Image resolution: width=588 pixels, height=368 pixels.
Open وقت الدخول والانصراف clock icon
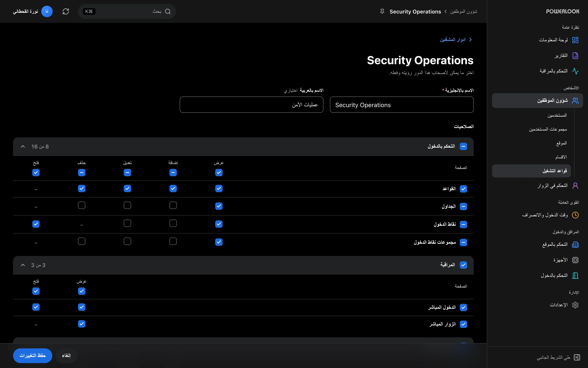(575, 215)
